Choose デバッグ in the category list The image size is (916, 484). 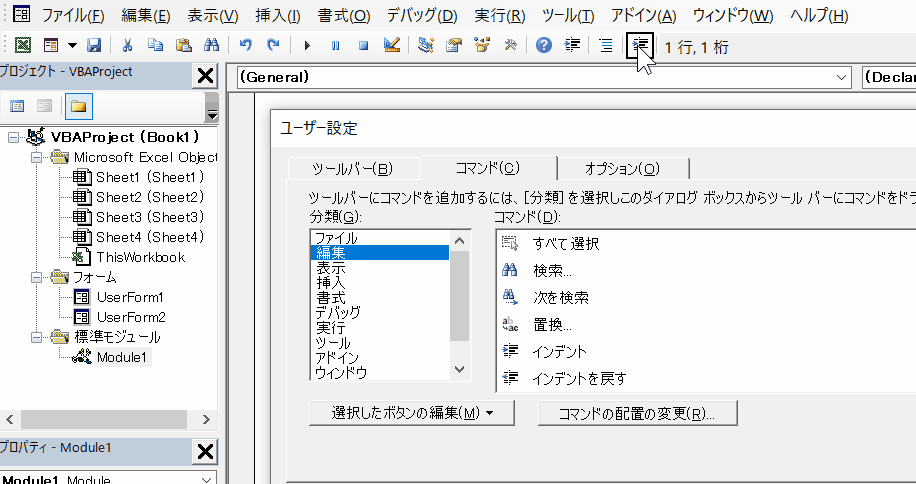point(338,312)
